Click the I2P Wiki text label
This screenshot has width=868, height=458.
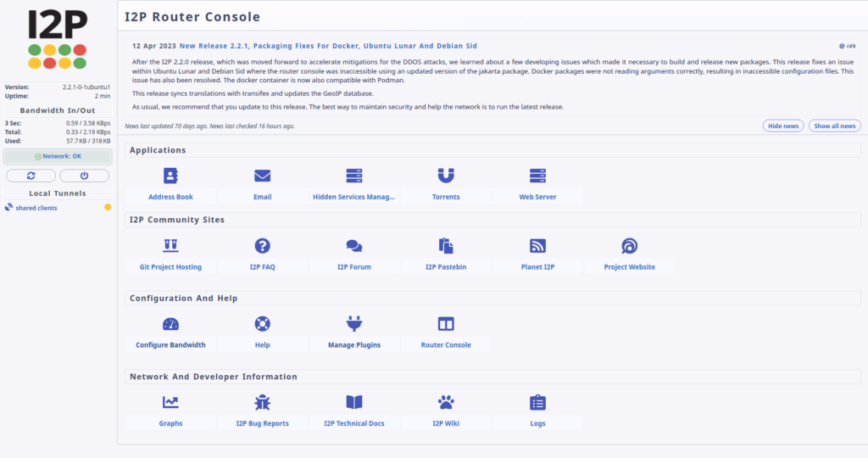(446, 423)
